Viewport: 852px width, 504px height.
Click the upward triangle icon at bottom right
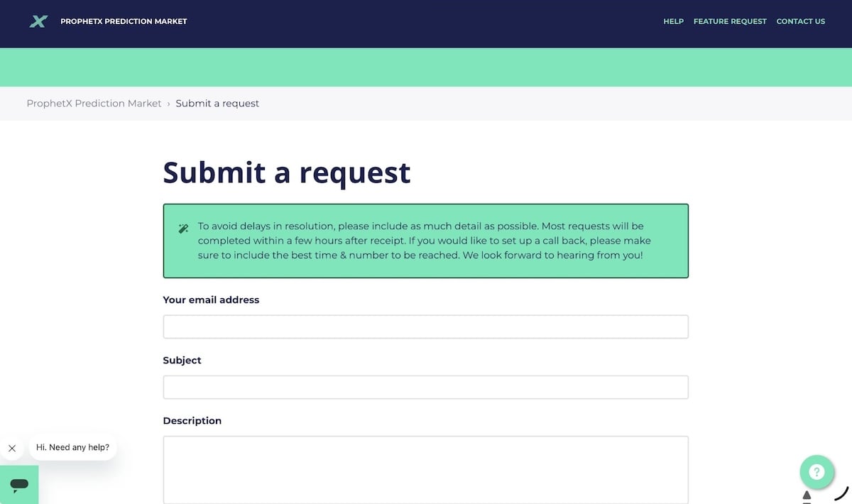[807, 495]
